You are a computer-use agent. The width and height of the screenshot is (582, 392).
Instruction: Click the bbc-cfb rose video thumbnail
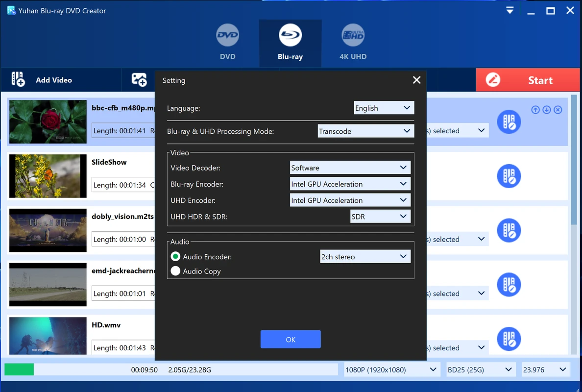coord(48,122)
